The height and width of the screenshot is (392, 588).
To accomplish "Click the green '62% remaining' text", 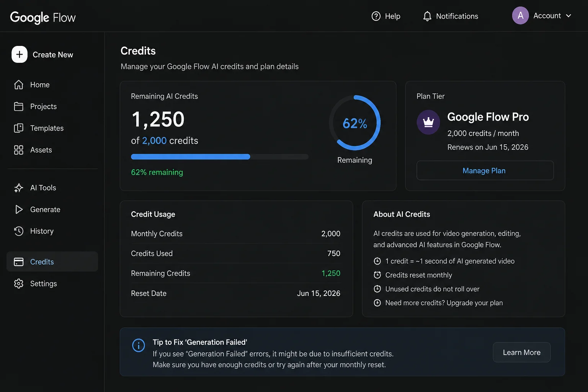I will [x=157, y=172].
